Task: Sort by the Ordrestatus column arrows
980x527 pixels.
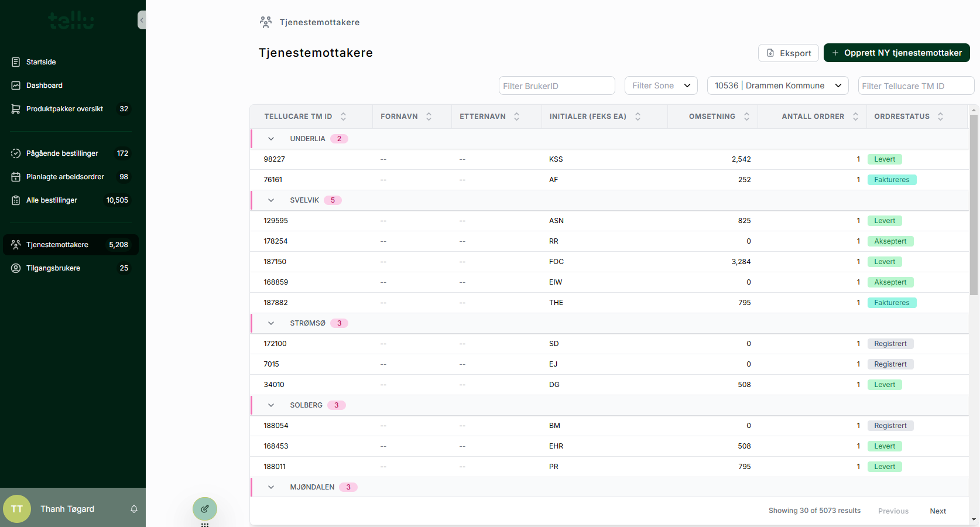Action: tap(940, 117)
